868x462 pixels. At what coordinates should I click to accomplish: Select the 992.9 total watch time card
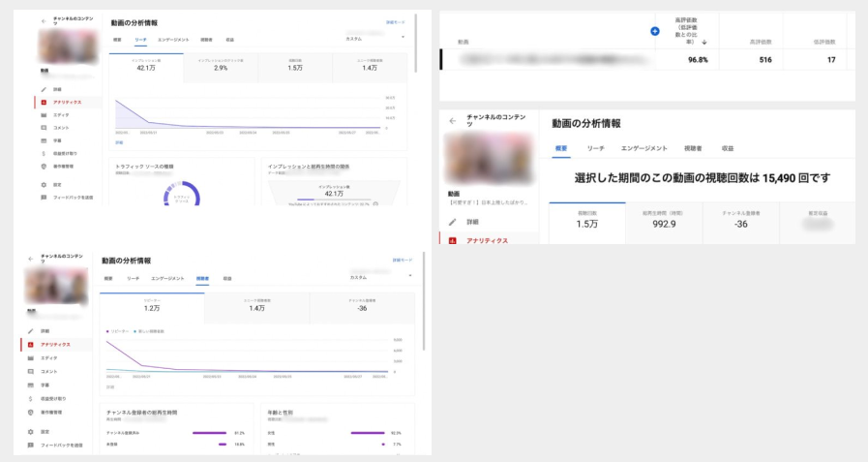(664, 224)
